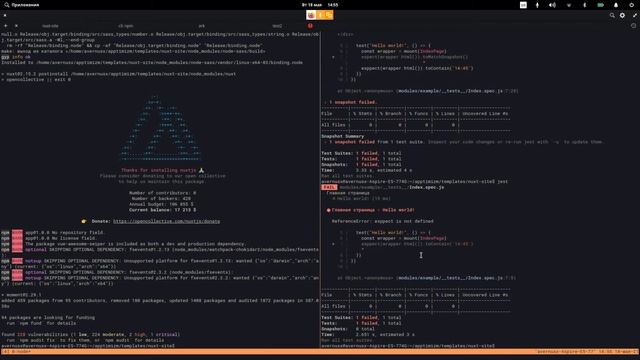The width and height of the screenshot is (640, 360).
Task: Click '94 packages are looking for funding' line
Action: point(48,318)
